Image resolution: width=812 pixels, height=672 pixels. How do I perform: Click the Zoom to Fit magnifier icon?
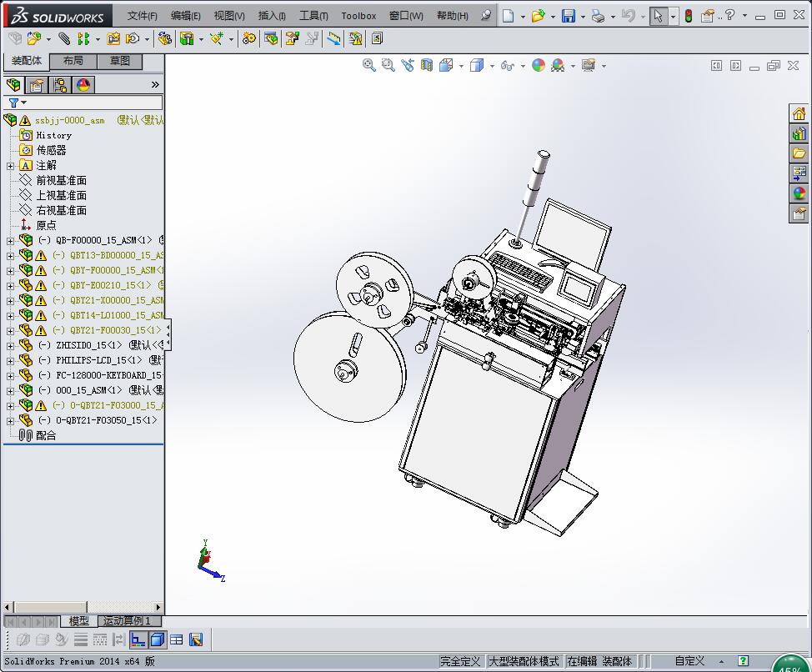pos(369,65)
